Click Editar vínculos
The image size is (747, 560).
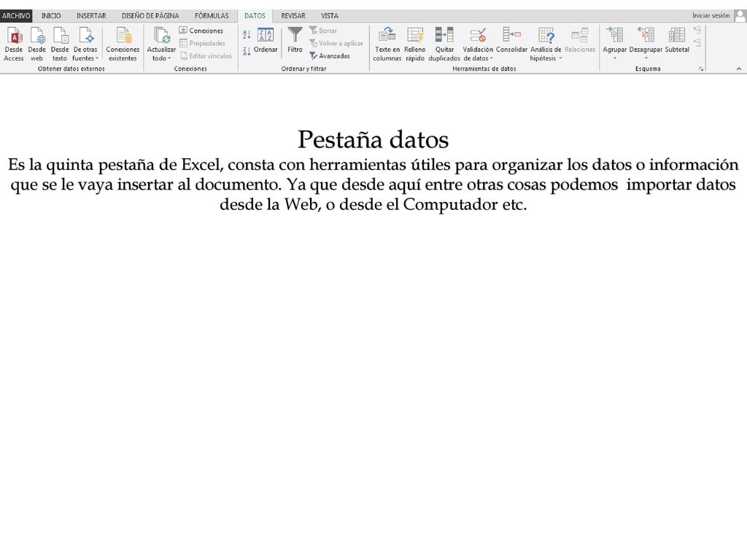206,55
